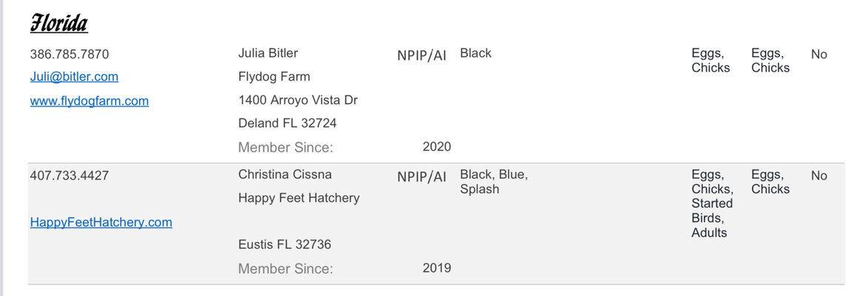868x296 pixels.
Task: Open the Juli@bitler.com email link
Action: point(74,76)
